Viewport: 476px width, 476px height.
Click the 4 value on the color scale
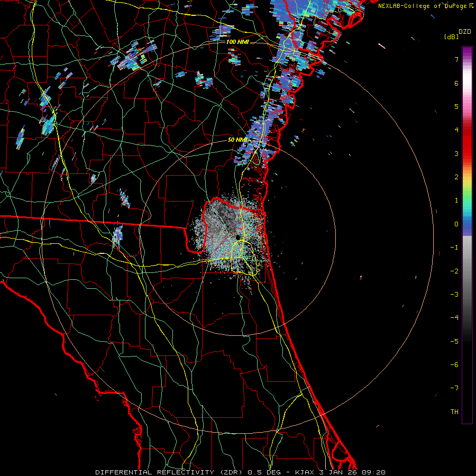coord(456,130)
